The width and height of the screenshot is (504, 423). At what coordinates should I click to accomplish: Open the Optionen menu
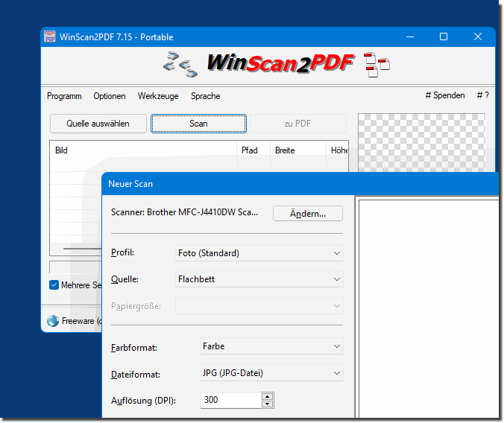pos(110,96)
